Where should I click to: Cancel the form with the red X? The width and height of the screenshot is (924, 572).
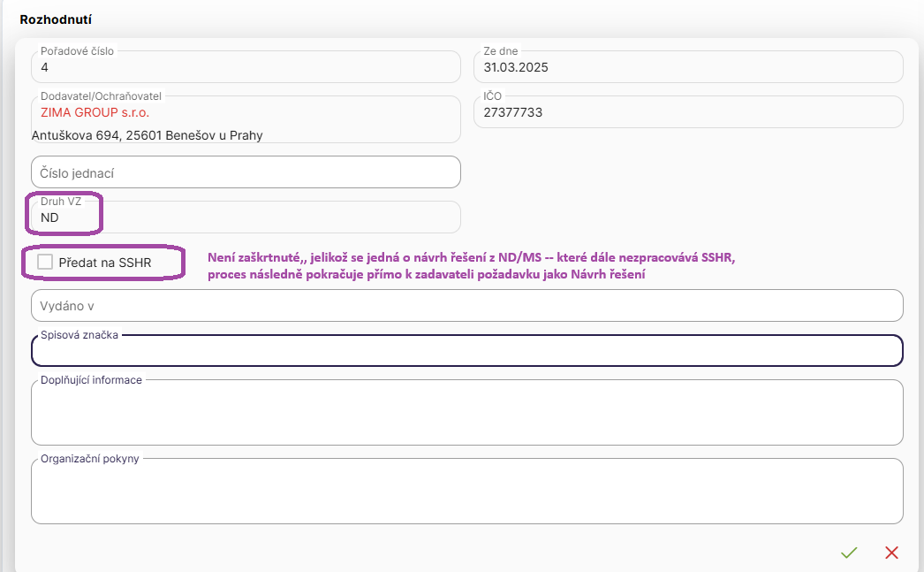pos(891,553)
